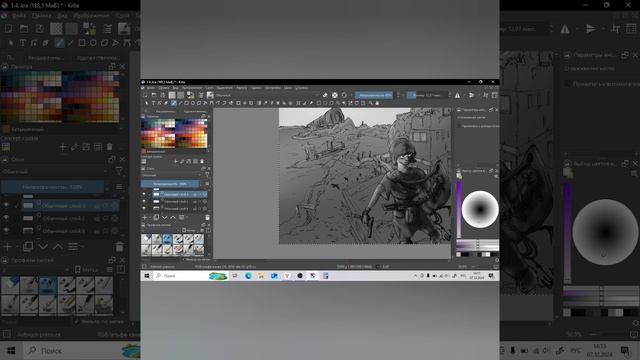Select the Zoom tool in the toolbox
Screen dimensions: 640x360
pyautogui.click(x=371, y=103)
